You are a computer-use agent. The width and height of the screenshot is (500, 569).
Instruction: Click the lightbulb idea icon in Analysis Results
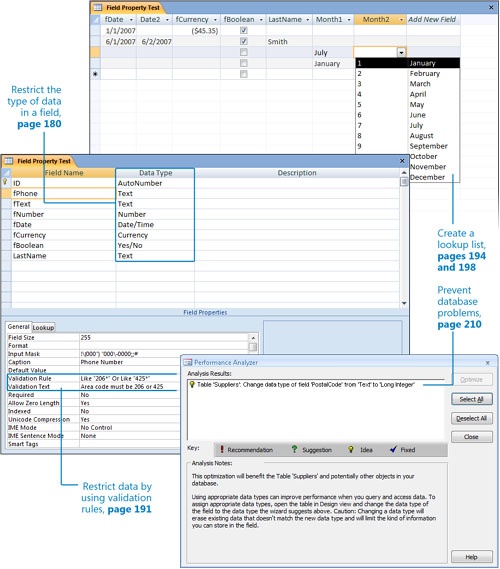pos(192,385)
